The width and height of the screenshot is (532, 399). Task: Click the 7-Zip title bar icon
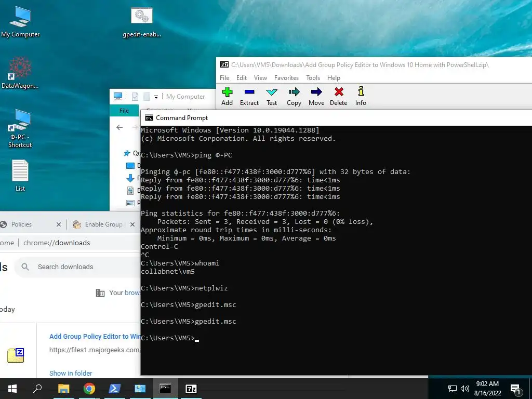tap(224, 64)
